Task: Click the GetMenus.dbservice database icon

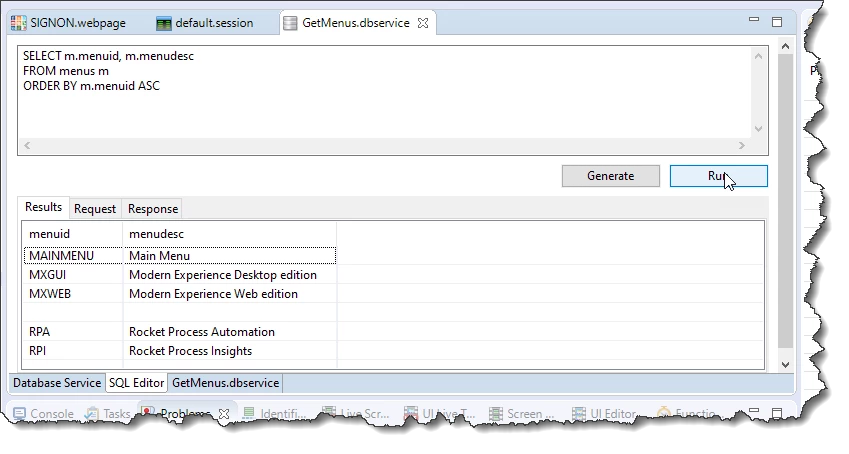Action: click(x=290, y=23)
